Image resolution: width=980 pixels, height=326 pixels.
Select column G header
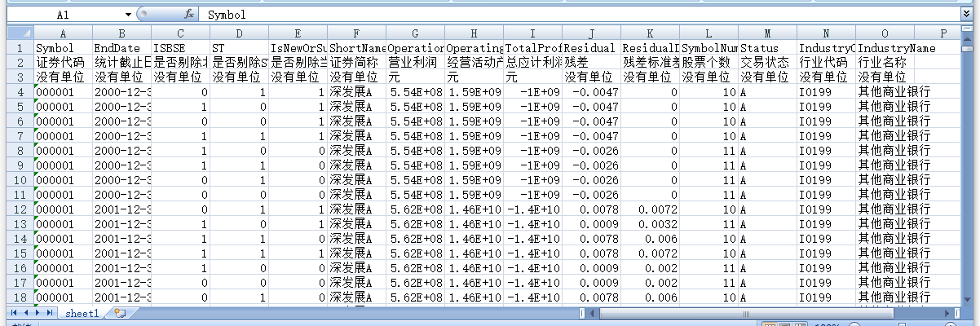pos(416,33)
